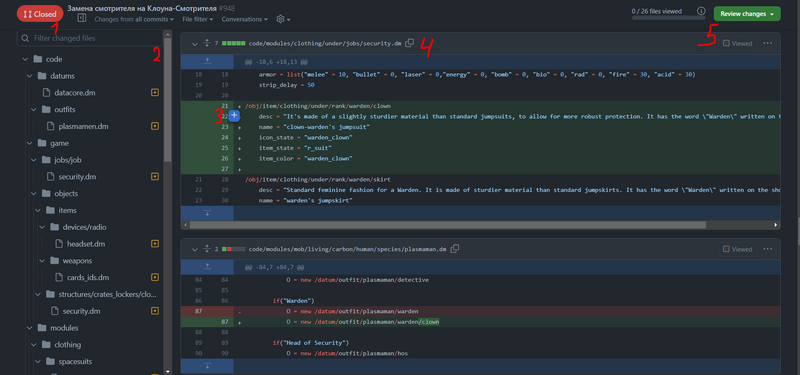Click the Review changes button
Image resolution: width=800 pixels, height=375 pixels.
[747, 14]
